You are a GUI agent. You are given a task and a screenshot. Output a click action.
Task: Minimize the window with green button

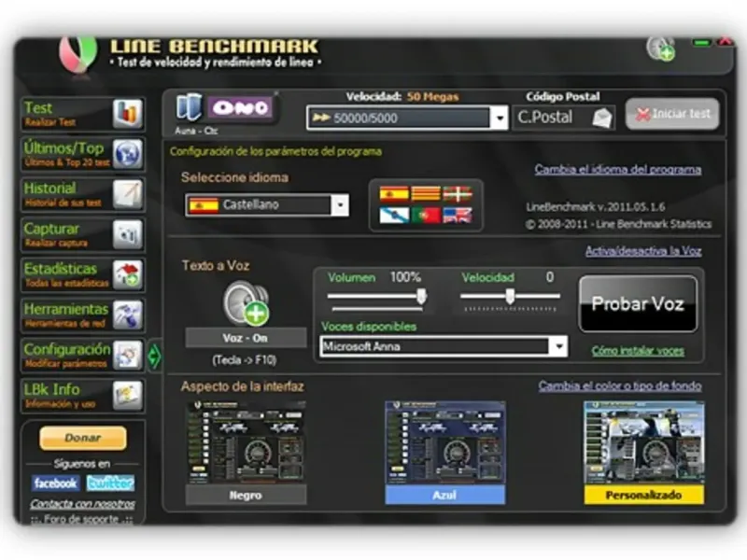pos(701,43)
